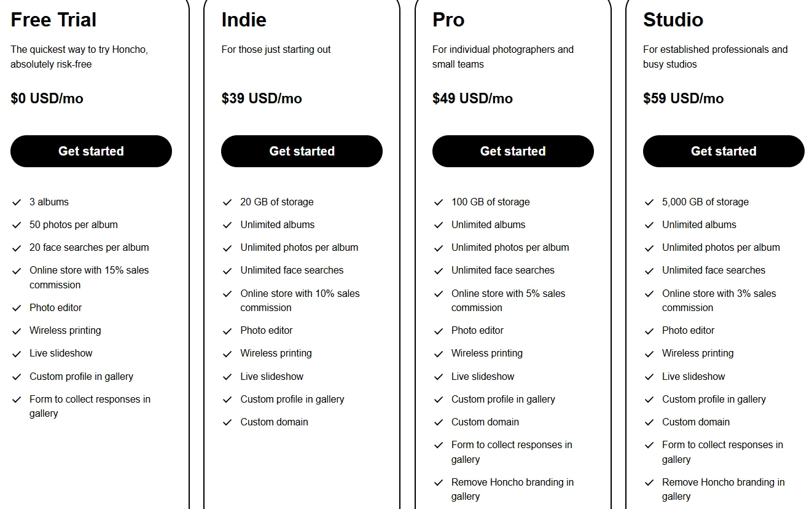Viewport: 812px width, 509px height.
Task: Click checkmark beside 20 GB of storage
Action: point(227,202)
